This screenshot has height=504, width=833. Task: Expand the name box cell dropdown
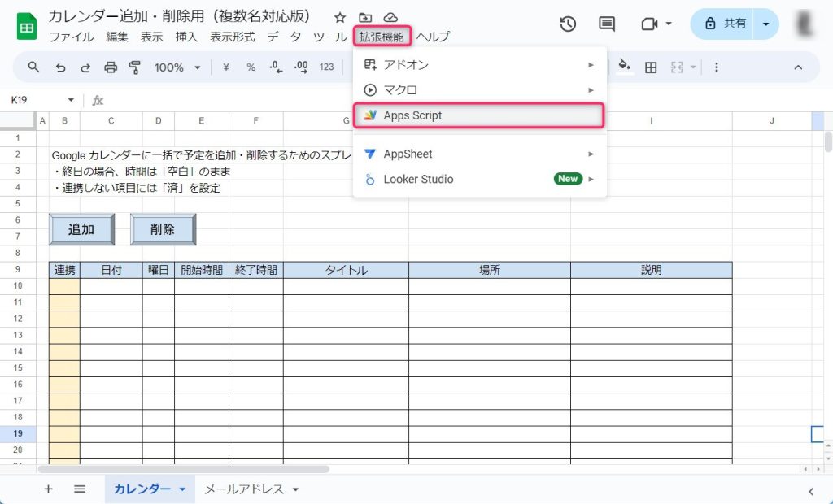[x=71, y=100]
